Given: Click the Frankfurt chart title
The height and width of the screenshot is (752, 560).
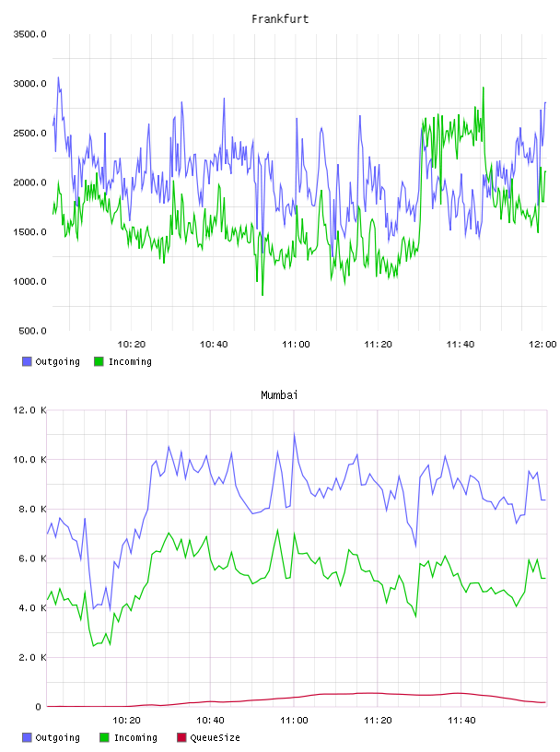Looking at the screenshot, I should coord(280,19).
